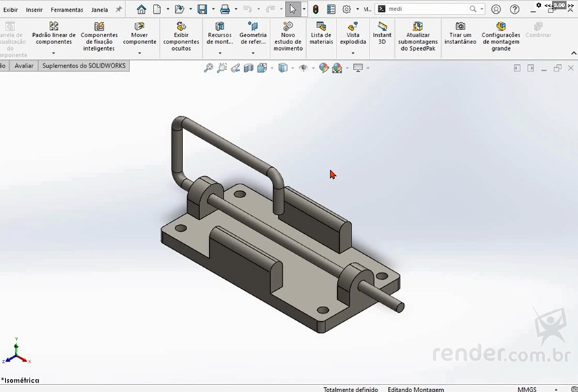Switch to Suplementos do SOLIDWORKS tab
This screenshot has height=392, width=578.
(83, 66)
